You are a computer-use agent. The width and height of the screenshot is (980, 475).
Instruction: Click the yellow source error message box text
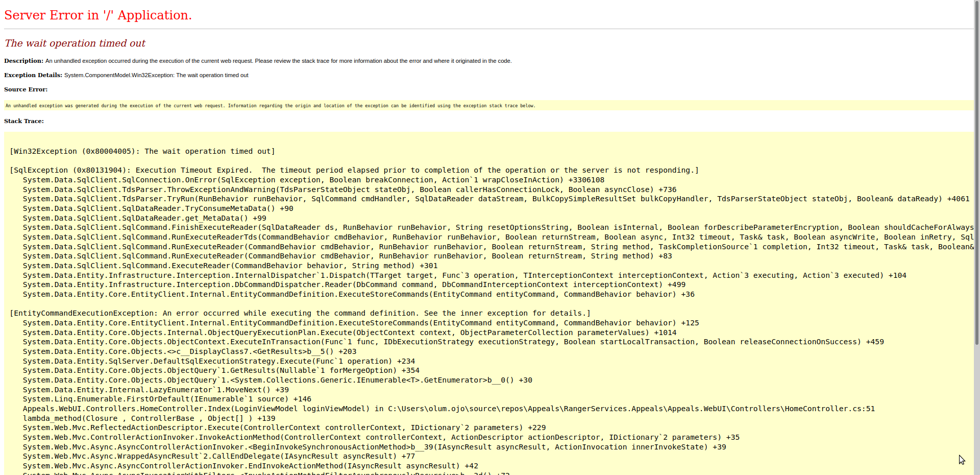[270, 106]
